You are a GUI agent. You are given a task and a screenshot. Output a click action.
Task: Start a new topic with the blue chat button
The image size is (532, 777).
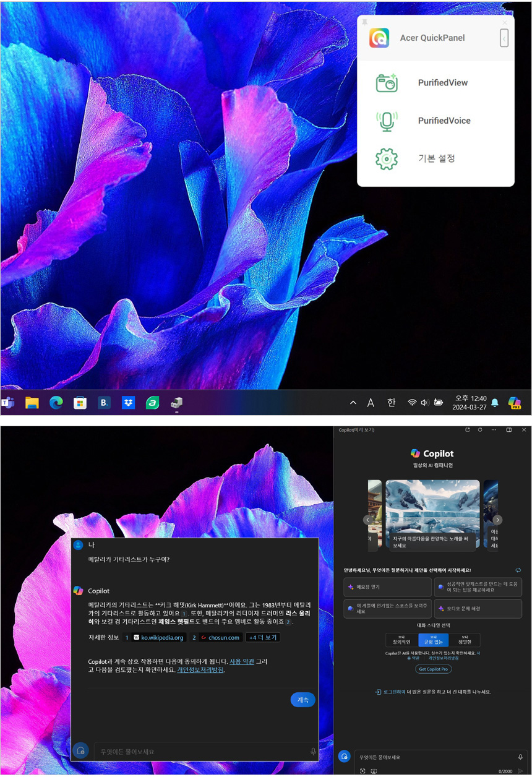[x=345, y=757]
